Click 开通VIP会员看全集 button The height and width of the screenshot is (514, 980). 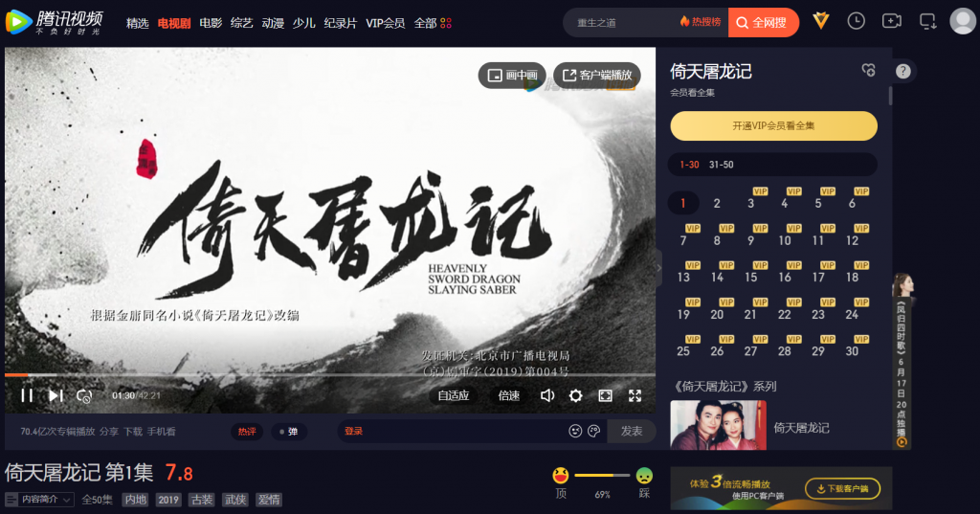coord(773,125)
